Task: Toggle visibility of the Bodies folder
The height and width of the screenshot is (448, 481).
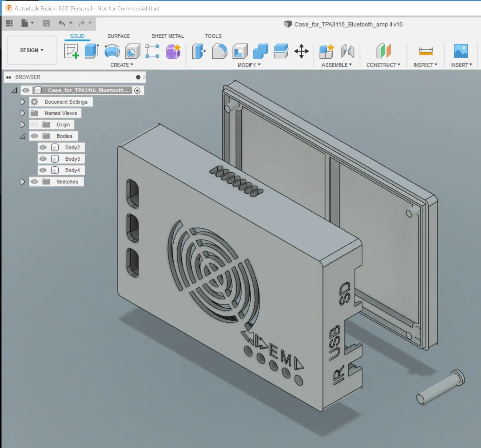Action: (x=34, y=136)
